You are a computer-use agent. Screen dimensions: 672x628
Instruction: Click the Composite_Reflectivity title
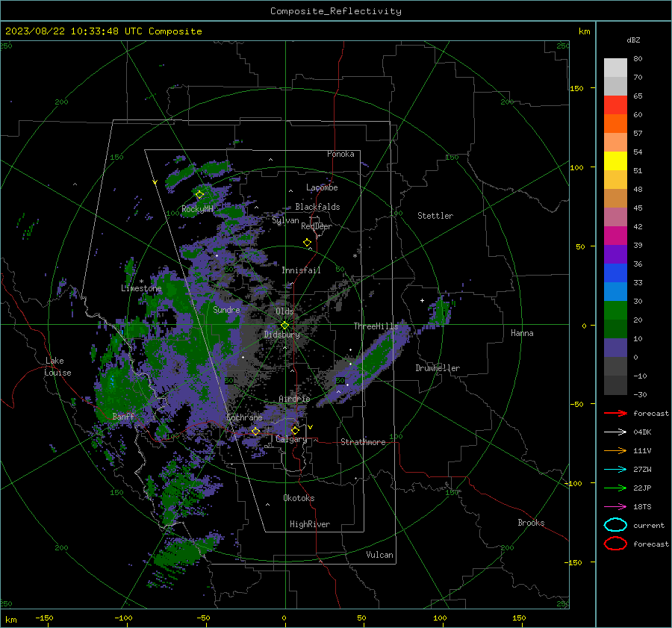click(x=335, y=11)
